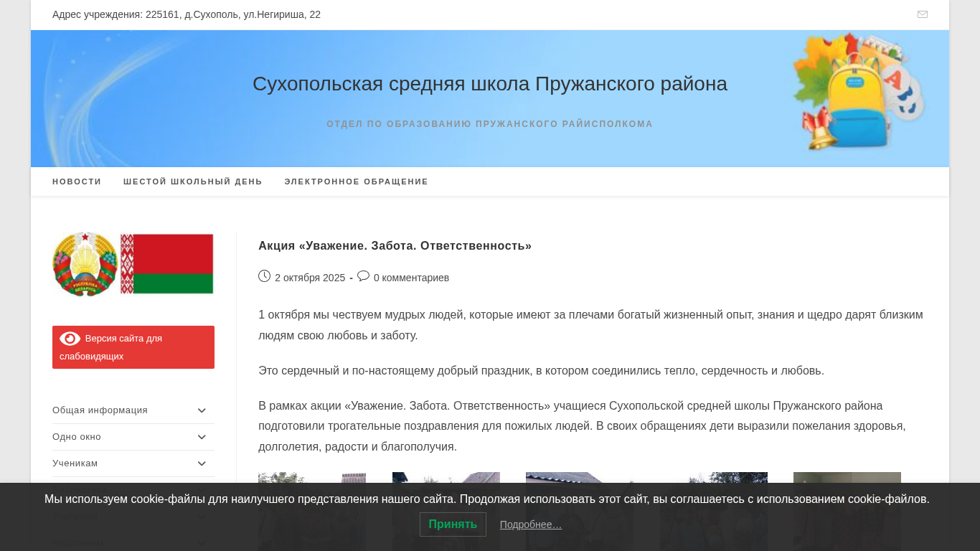Click the Отдел по образованию subtitle

point(490,124)
